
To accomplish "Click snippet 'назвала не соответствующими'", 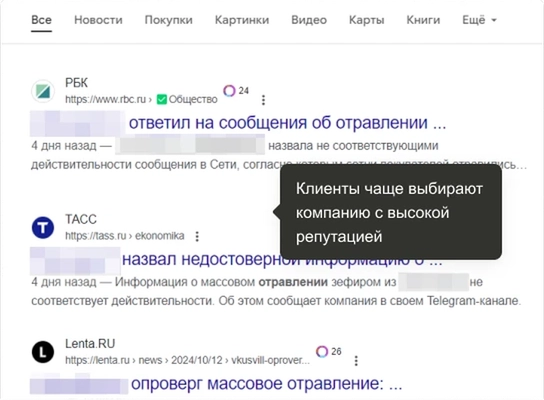I will click(x=353, y=146).
